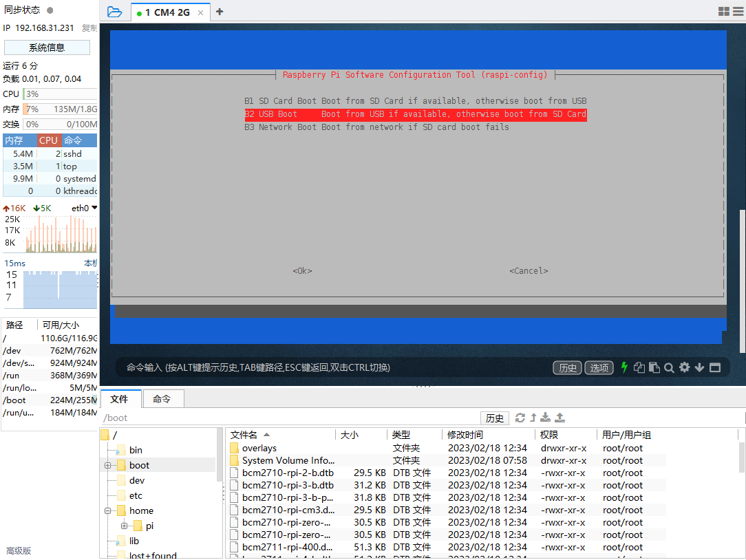Expand the boot folder tree node
Viewport: 746px width, 560px height.
coord(107,465)
